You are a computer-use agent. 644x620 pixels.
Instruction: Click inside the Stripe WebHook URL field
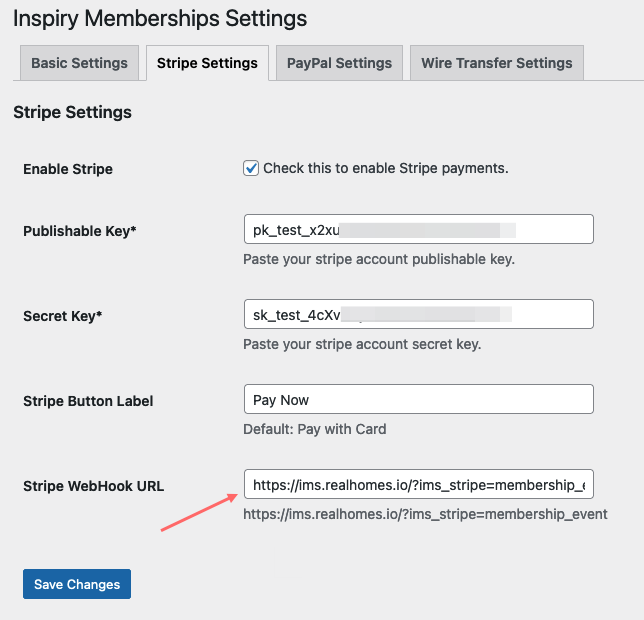419,484
